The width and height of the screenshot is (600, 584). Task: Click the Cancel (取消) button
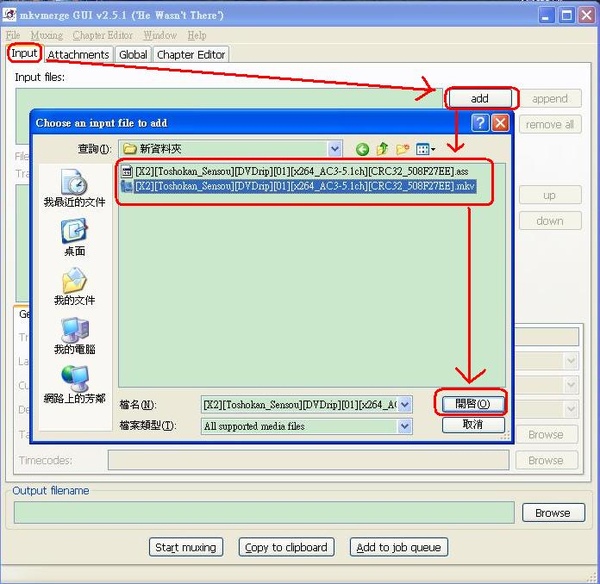473,424
